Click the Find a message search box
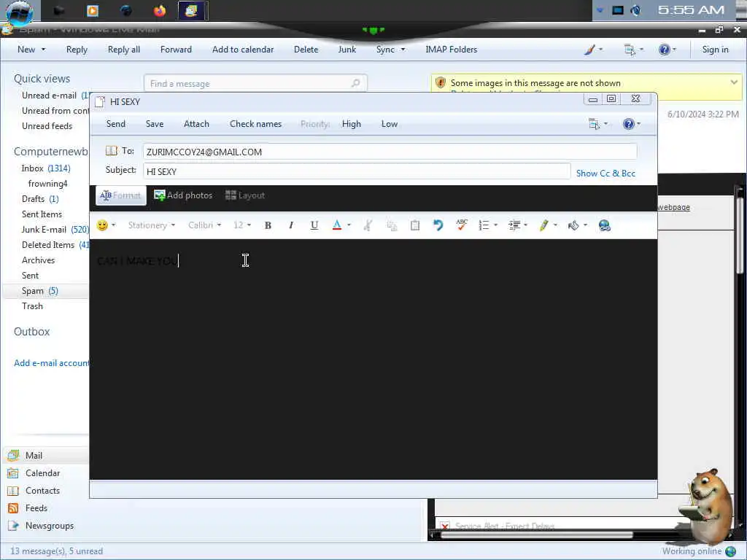 255,83
